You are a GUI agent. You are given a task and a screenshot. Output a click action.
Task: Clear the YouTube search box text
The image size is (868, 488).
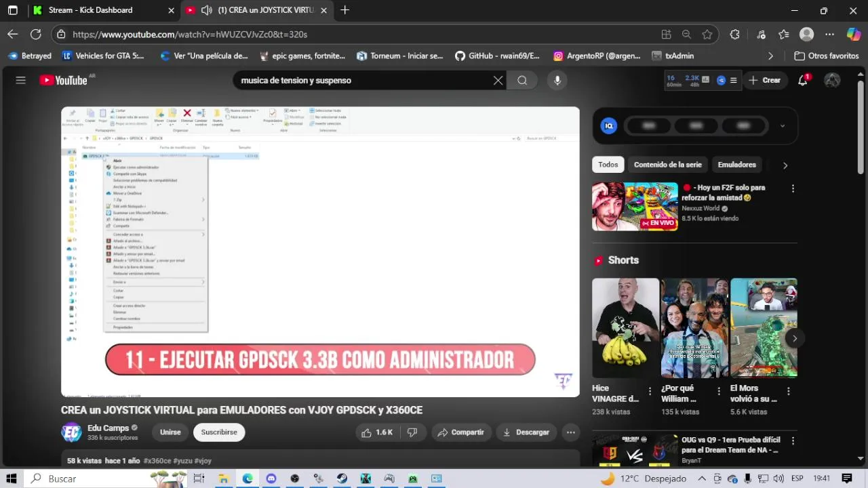(498, 80)
